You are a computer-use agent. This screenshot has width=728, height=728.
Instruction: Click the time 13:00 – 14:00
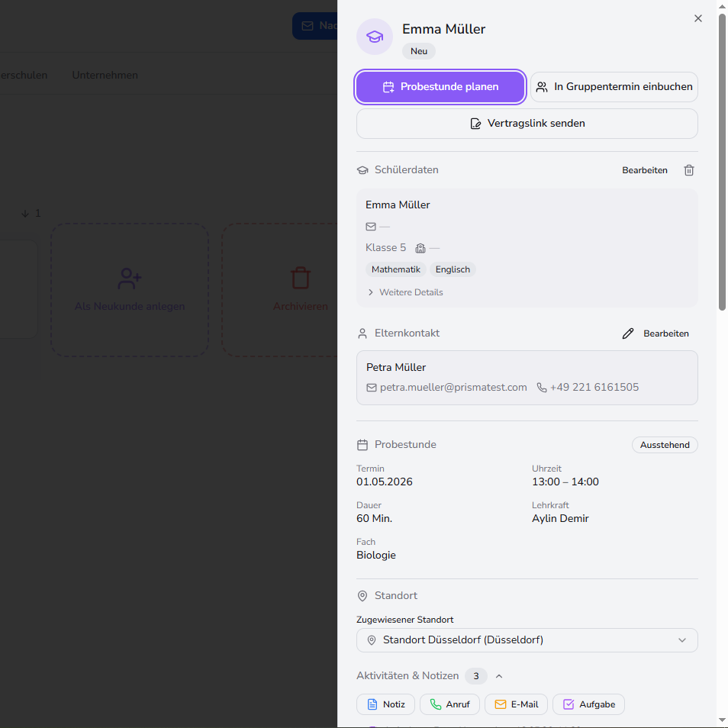[x=565, y=482]
